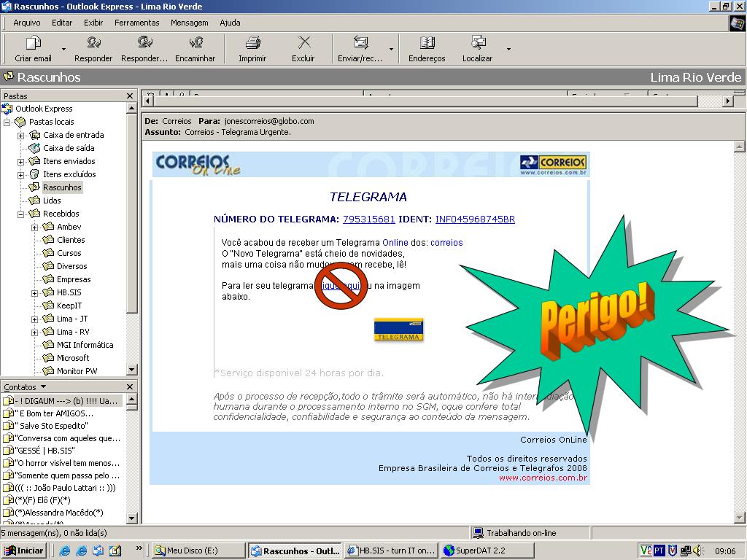Click the Iniciar start button

coord(24,551)
